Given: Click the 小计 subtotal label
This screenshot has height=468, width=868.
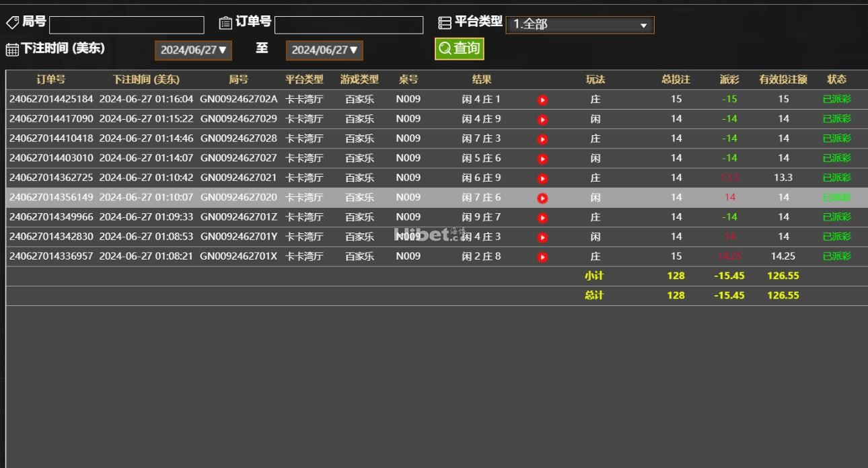Looking at the screenshot, I should click(x=594, y=276).
